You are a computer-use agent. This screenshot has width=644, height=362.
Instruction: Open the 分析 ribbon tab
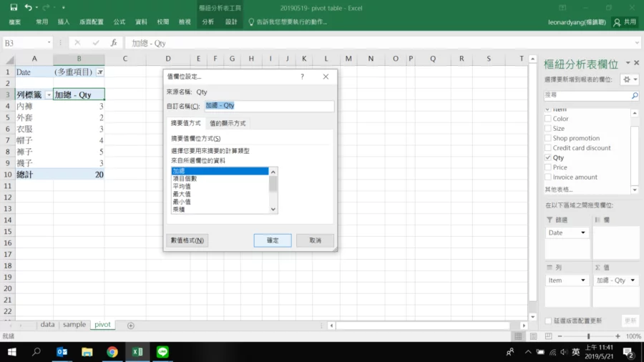click(208, 22)
